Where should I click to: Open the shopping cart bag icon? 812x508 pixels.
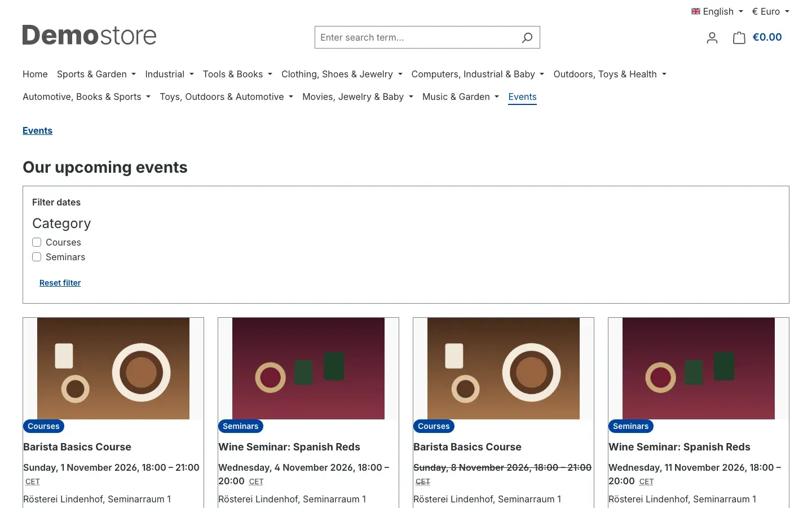[x=739, y=37]
